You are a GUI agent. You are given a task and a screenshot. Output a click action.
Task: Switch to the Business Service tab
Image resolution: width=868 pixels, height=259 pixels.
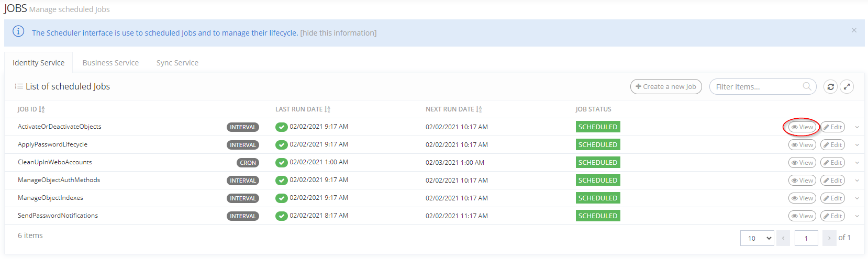[x=110, y=63]
